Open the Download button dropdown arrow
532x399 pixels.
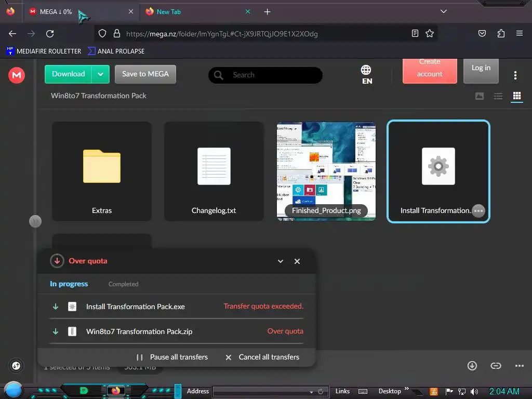pyautogui.click(x=100, y=74)
